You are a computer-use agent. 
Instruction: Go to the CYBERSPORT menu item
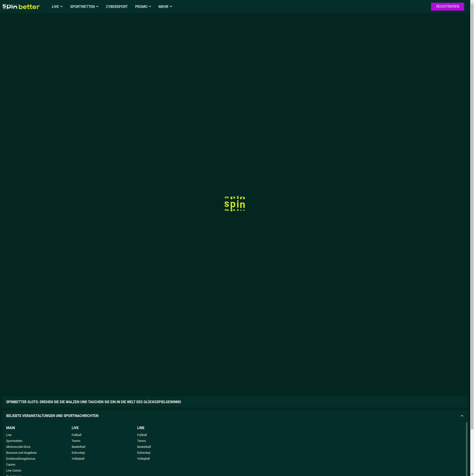point(117,7)
